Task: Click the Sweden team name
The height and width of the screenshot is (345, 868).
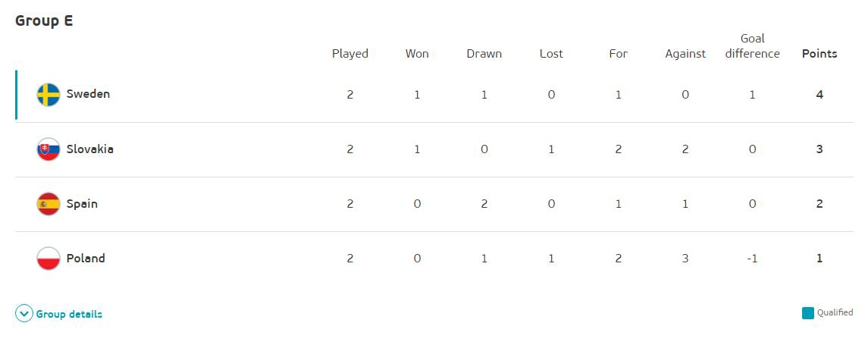Action: click(x=88, y=95)
